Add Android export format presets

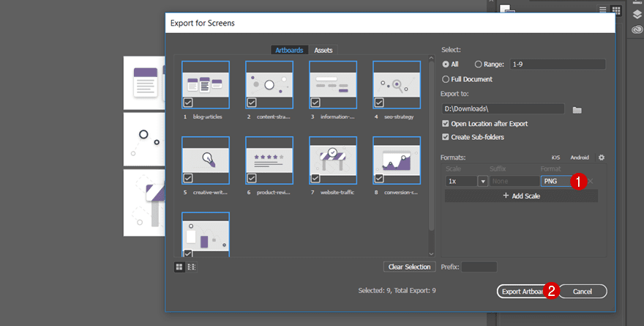[x=579, y=158]
